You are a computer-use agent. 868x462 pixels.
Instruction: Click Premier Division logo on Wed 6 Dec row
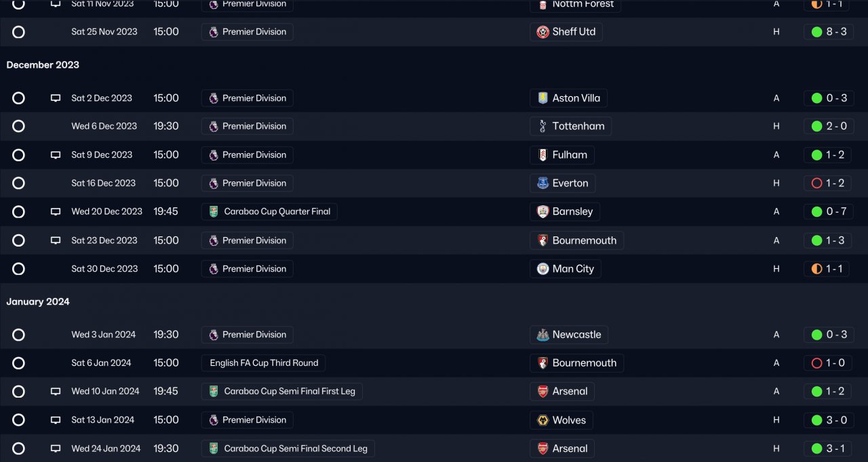pyautogui.click(x=214, y=126)
